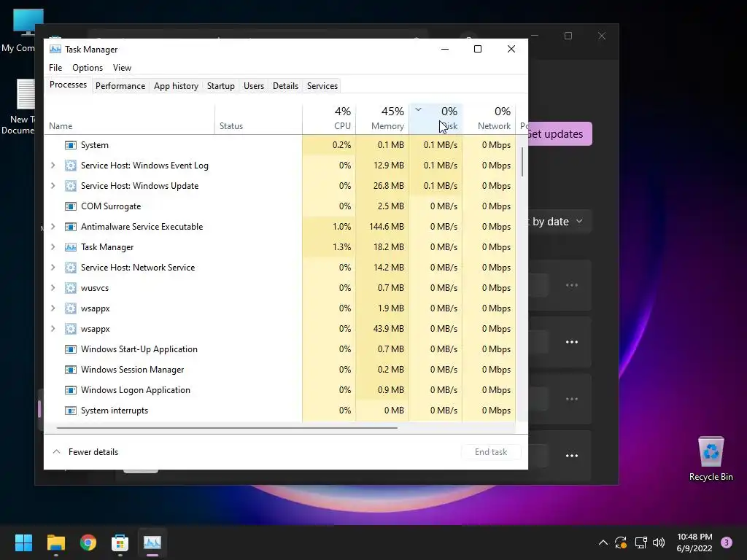Click the update sync tray icon
The height and width of the screenshot is (560, 747).
click(x=621, y=542)
